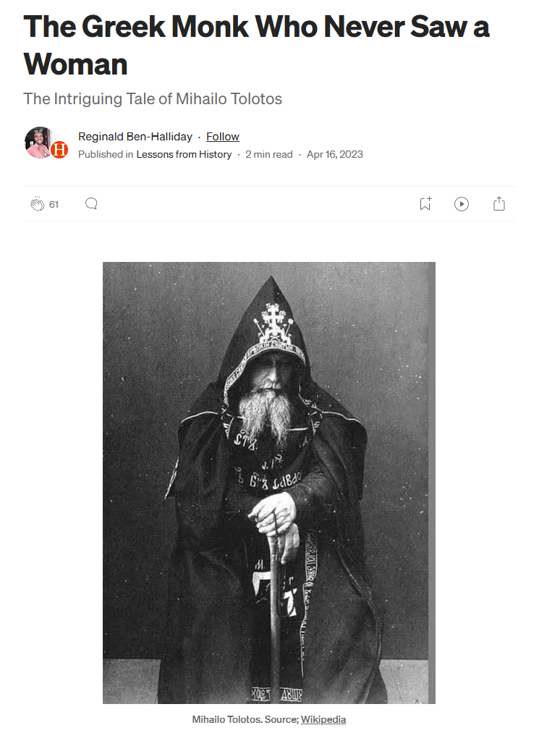Open Reginald Ben-Halliday's profile avatar

(x=40, y=143)
